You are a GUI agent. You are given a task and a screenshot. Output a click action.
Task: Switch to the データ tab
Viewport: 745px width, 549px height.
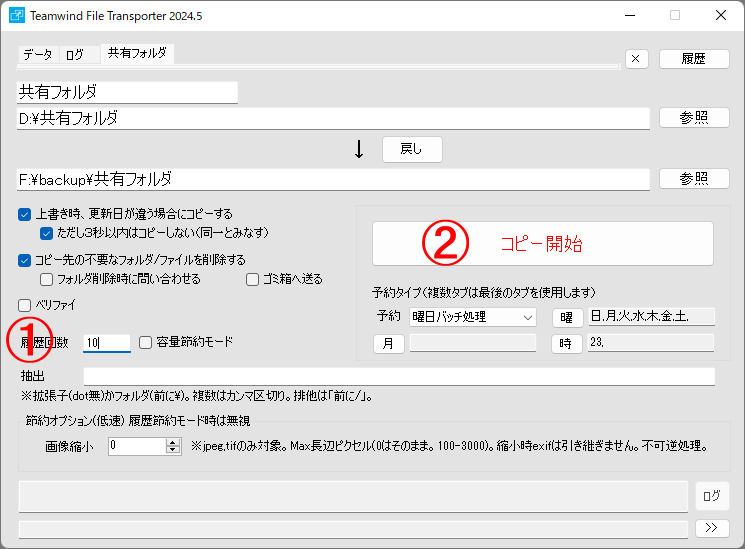point(37,55)
